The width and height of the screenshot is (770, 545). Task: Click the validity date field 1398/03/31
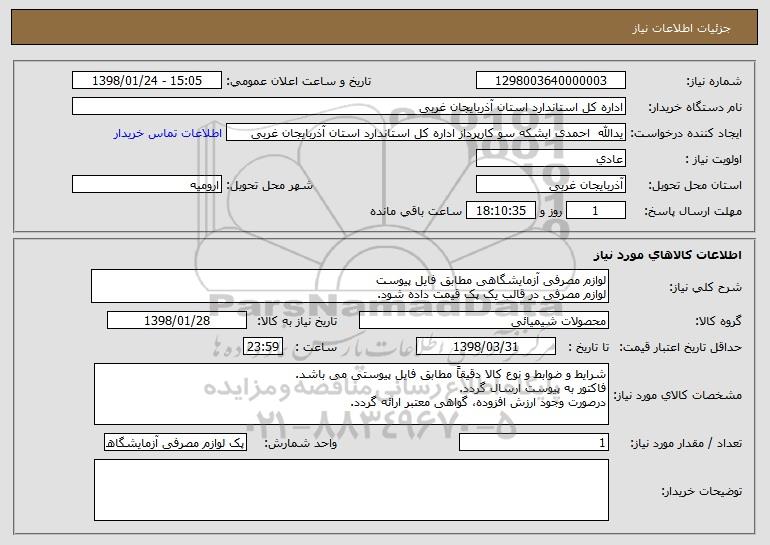486,346
